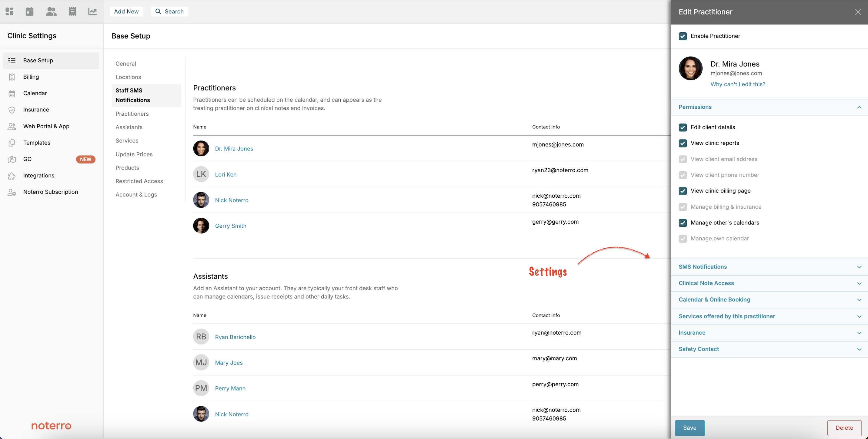
Task: Open the dashboard grid icon in top bar
Action: tap(9, 12)
